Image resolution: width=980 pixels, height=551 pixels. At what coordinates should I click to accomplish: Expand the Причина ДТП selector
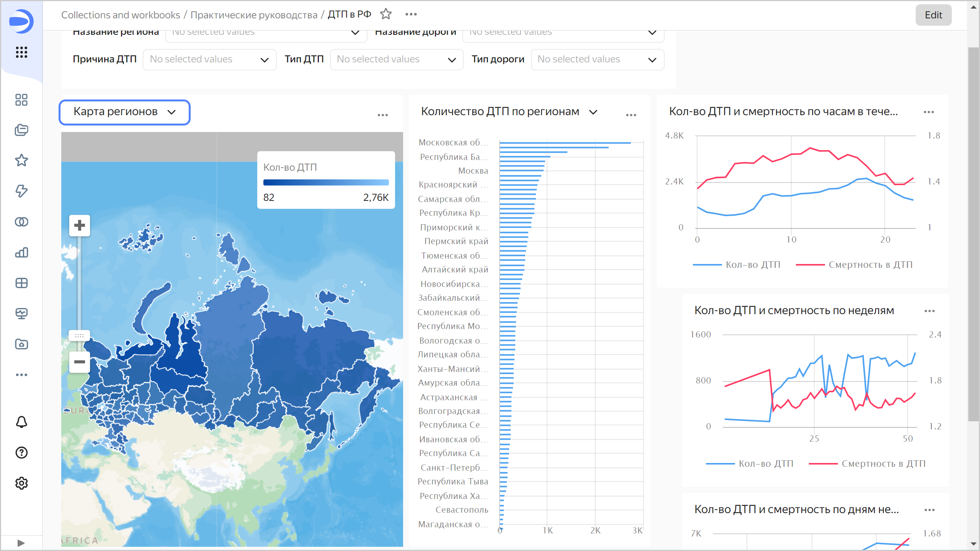[209, 59]
